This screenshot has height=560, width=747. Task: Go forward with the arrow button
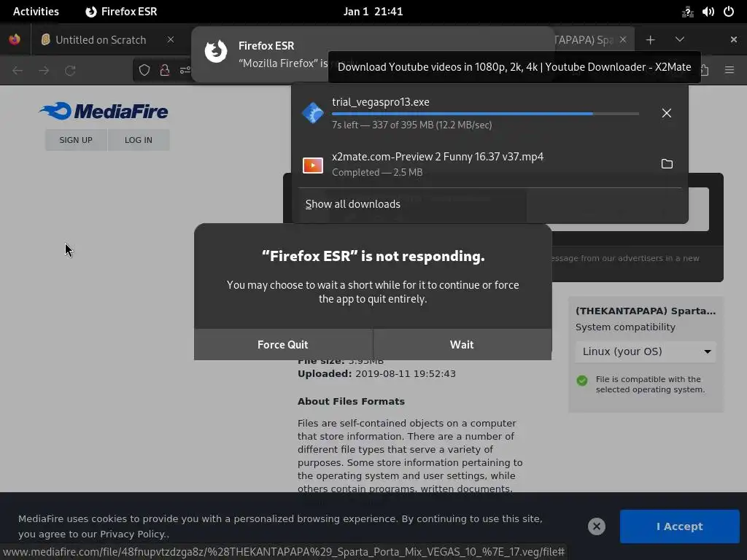(44, 71)
